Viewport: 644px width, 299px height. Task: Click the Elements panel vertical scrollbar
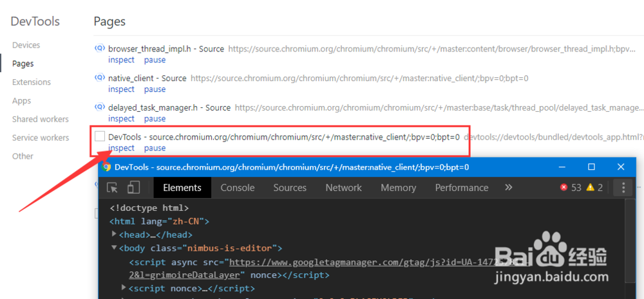point(630,241)
